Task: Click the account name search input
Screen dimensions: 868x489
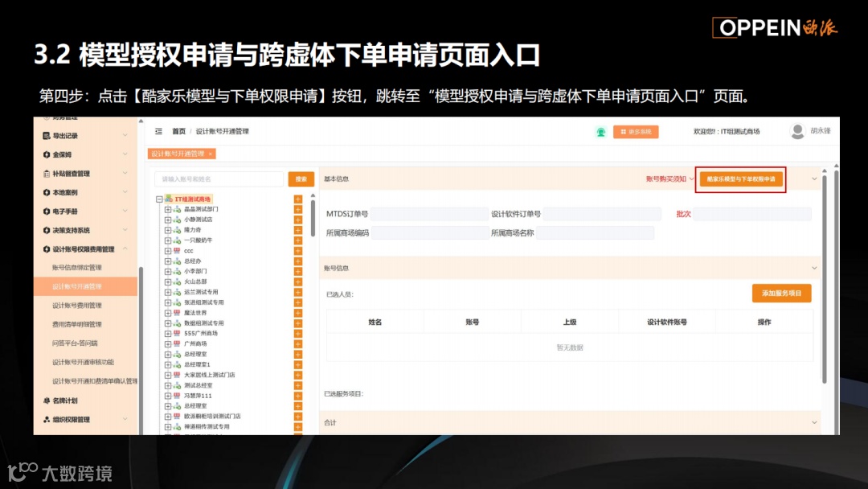Action: [219, 179]
